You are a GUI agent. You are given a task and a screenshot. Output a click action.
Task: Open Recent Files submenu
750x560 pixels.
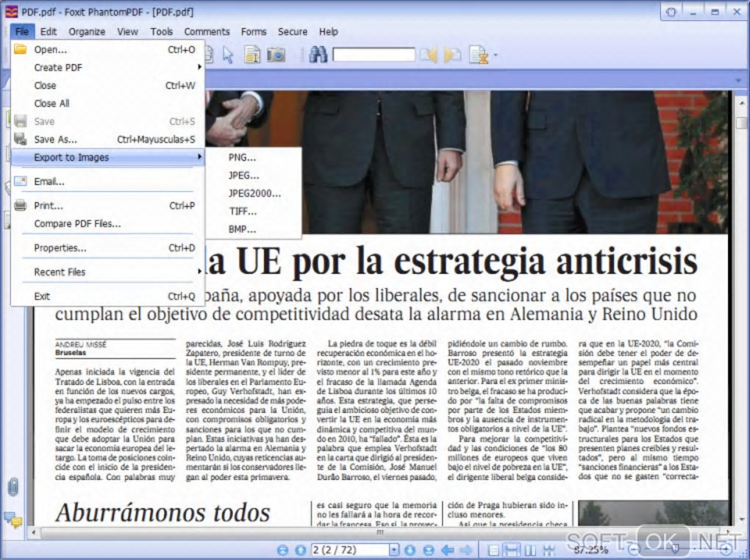(x=108, y=272)
